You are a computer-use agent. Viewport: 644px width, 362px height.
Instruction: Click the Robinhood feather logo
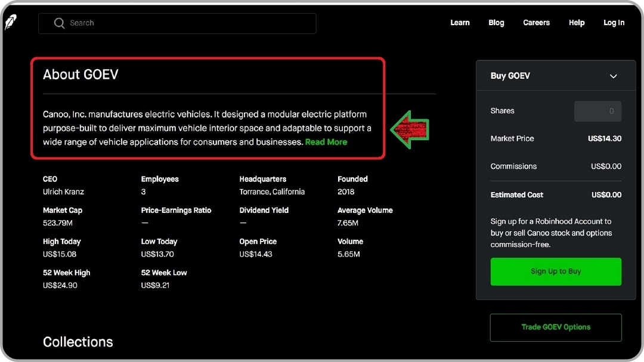point(11,22)
